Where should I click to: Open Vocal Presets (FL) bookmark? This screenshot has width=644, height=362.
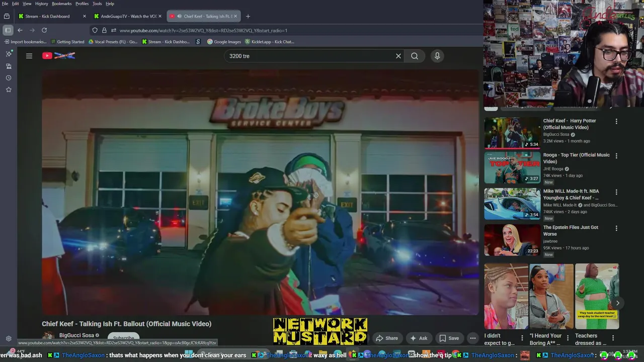(x=113, y=42)
